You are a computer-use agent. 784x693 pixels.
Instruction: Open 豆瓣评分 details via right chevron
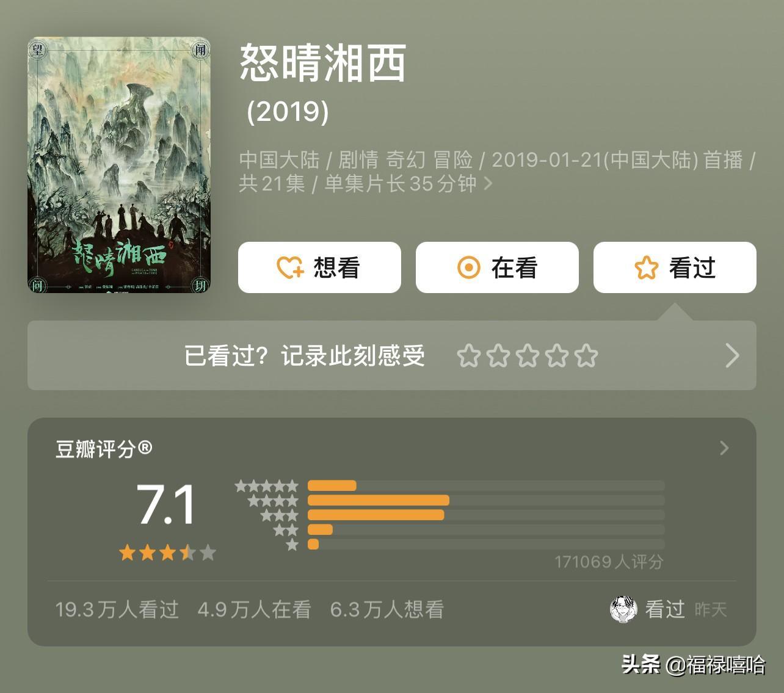click(x=724, y=448)
